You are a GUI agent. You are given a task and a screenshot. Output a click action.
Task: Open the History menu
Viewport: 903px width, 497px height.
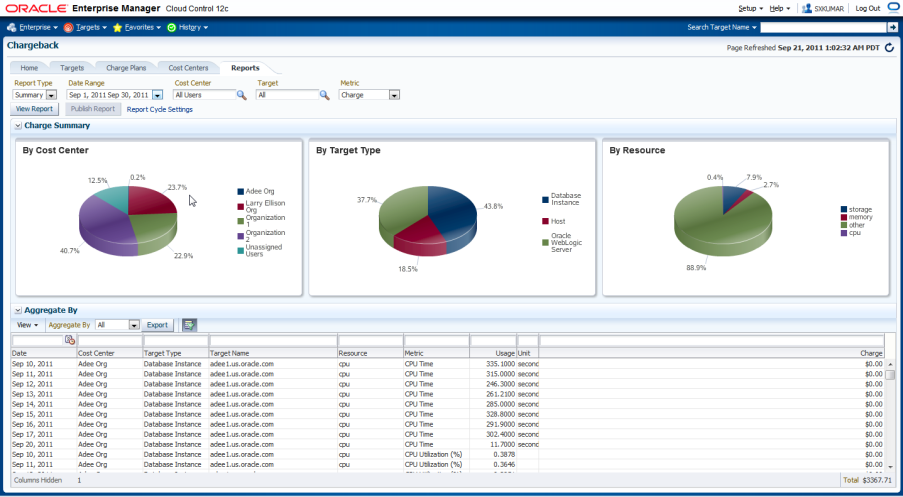tap(187, 28)
